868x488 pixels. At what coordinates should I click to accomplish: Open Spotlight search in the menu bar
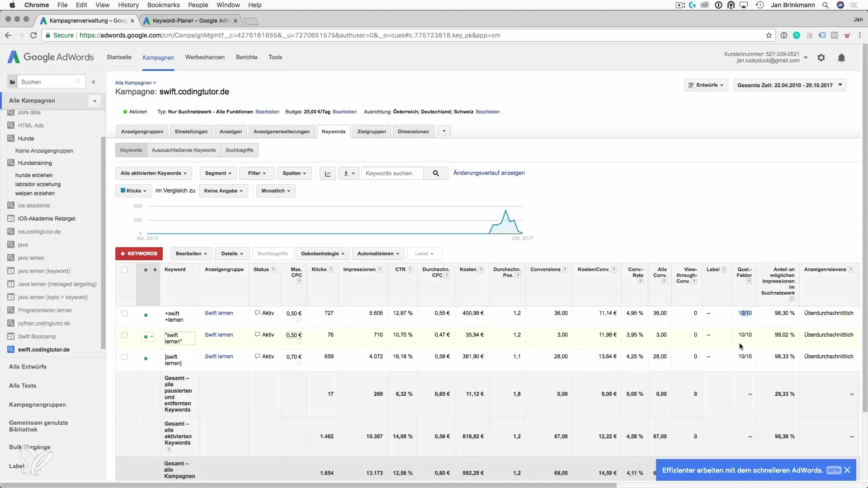[825, 5]
